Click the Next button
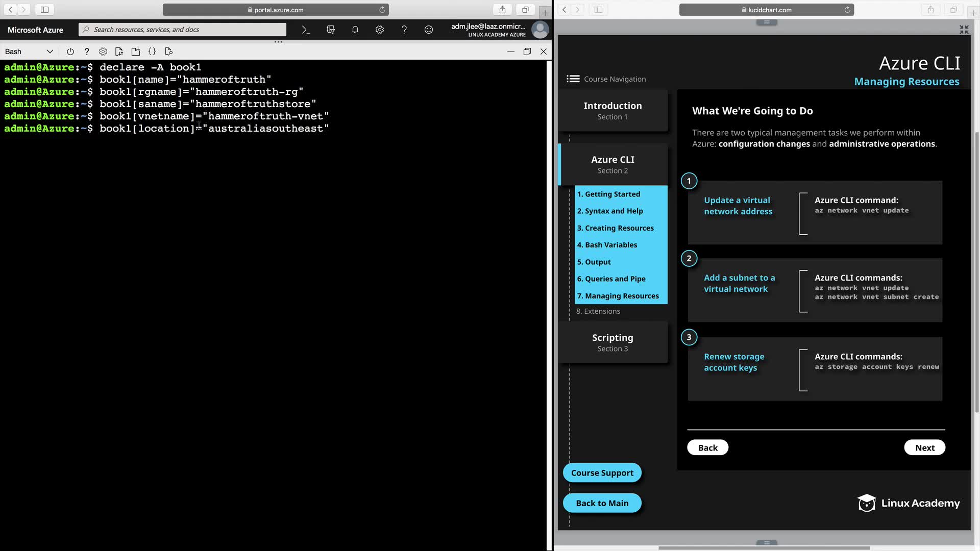The width and height of the screenshot is (980, 551). tap(924, 447)
